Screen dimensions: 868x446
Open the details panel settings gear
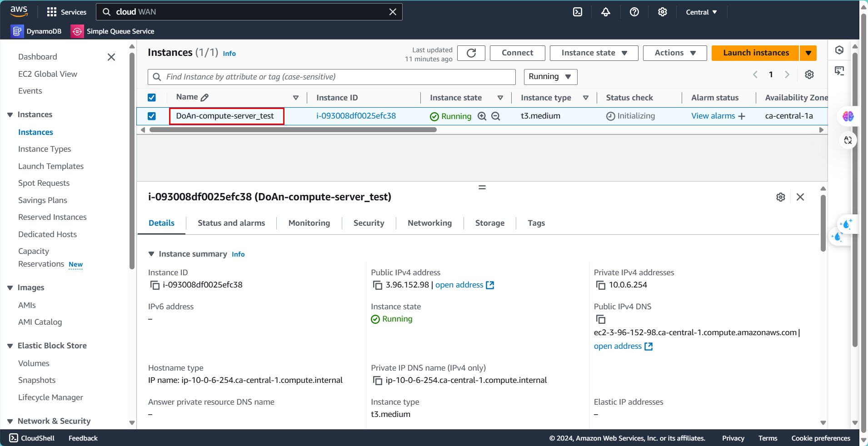coord(781,197)
